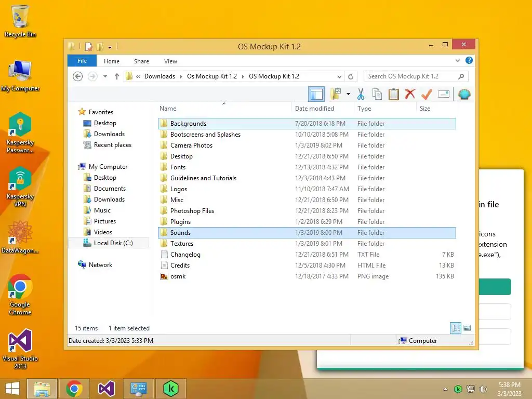Image resolution: width=532 pixels, height=399 pixels.
Task: Click the quick access New folder icon
Action: [100, 46]
